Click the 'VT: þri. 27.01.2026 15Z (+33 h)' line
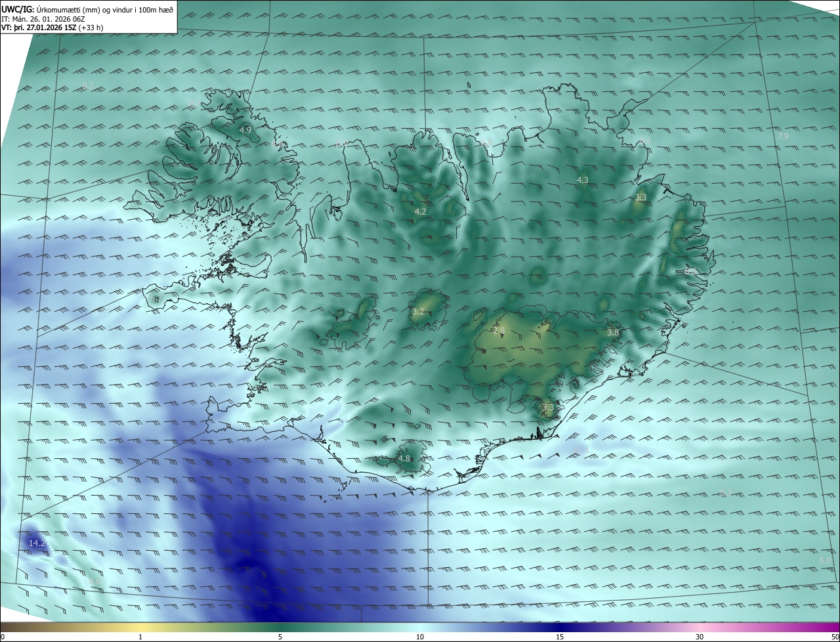This screenshot has width=840, height=642. pos(52,28)
